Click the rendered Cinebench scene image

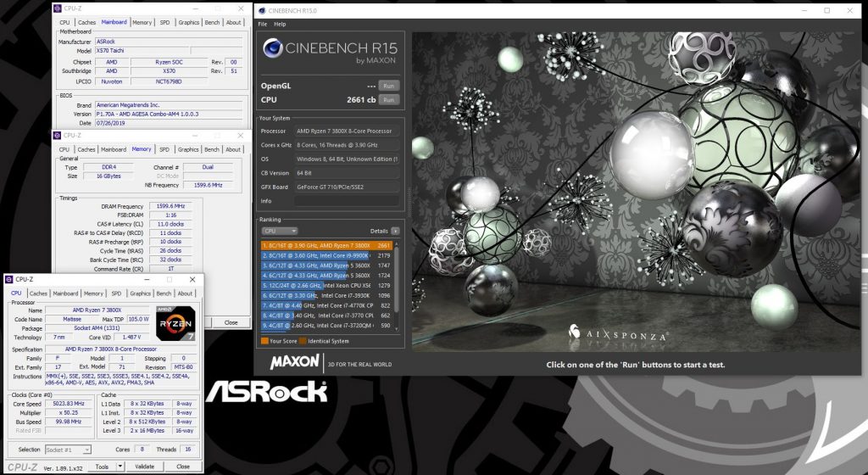pos(636,192)
